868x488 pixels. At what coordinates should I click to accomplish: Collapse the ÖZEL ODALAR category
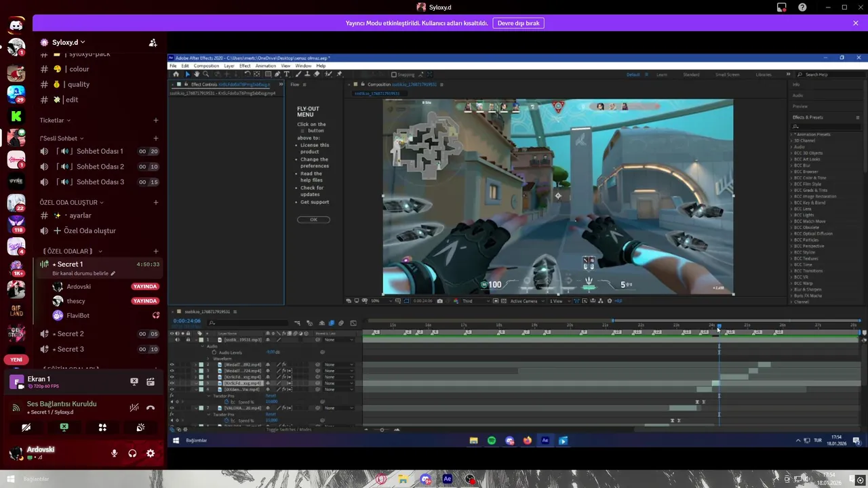72,251
